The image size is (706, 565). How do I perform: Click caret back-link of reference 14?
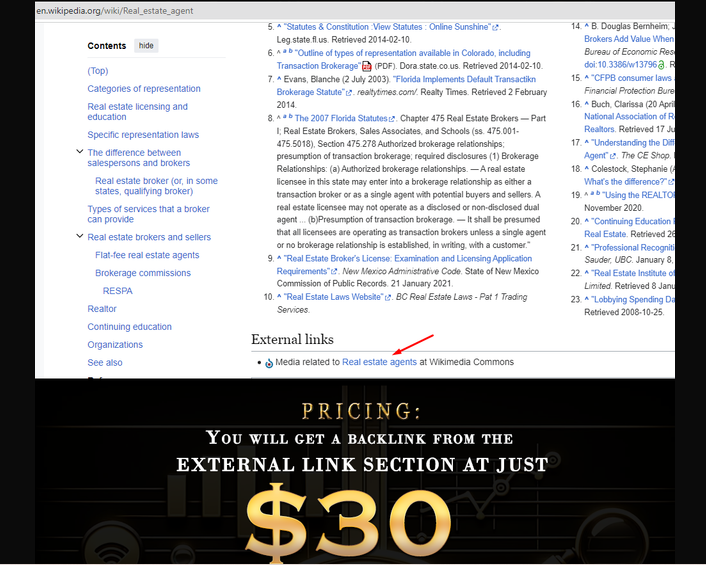587,26
